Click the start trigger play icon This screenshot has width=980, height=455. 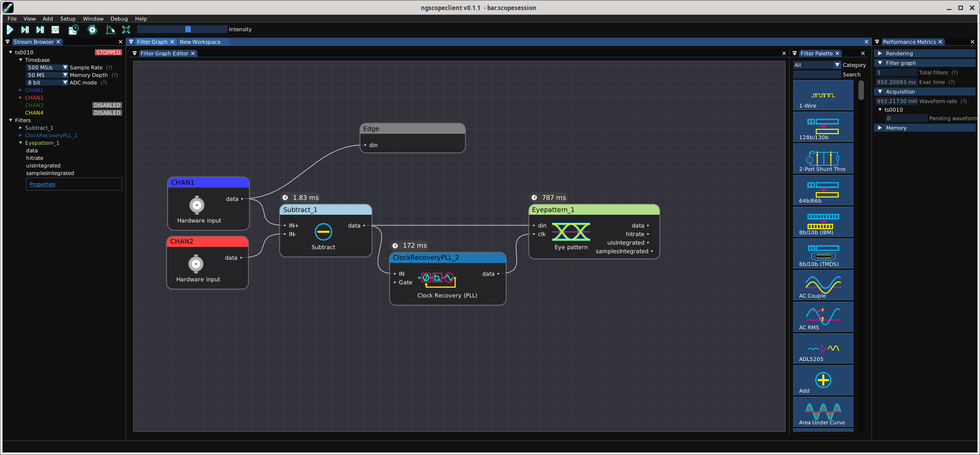point(10,30)
